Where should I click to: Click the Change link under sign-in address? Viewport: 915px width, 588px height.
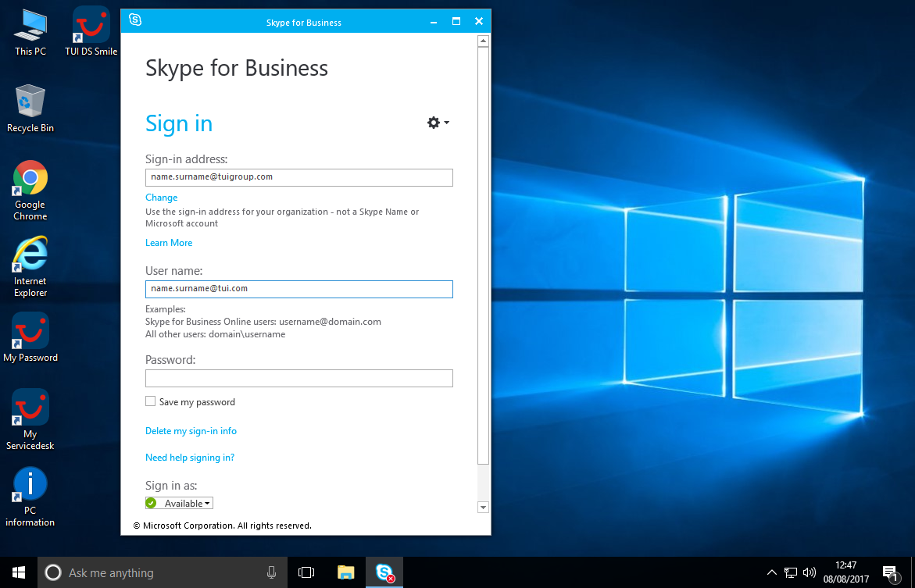point(162,197)
